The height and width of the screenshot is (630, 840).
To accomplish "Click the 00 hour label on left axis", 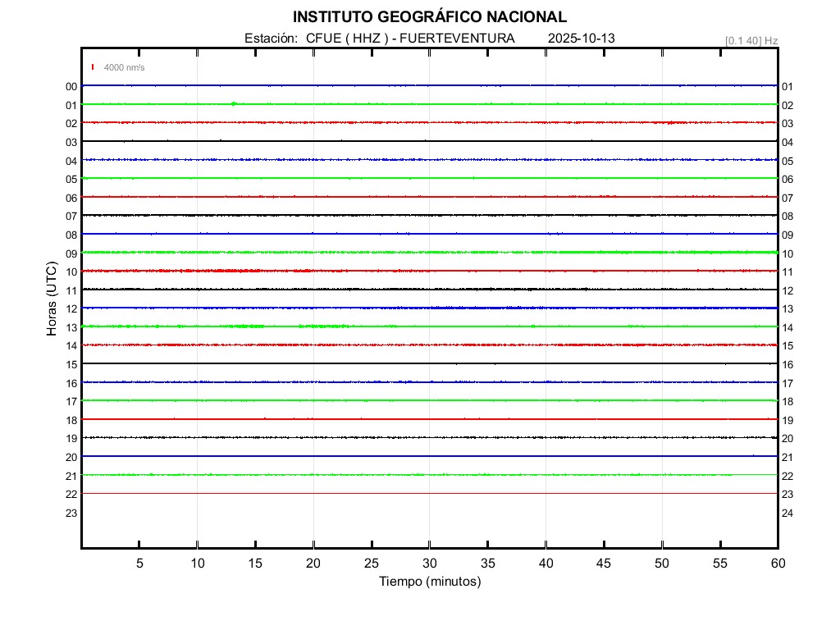I will (71, 87).
